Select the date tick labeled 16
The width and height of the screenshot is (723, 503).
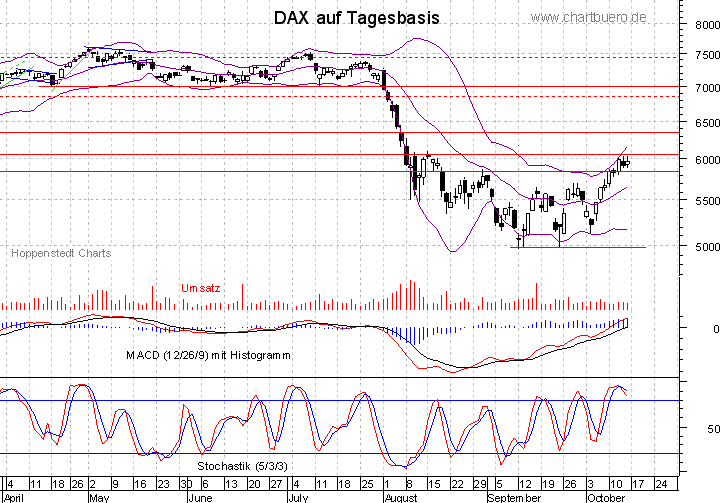140,485
